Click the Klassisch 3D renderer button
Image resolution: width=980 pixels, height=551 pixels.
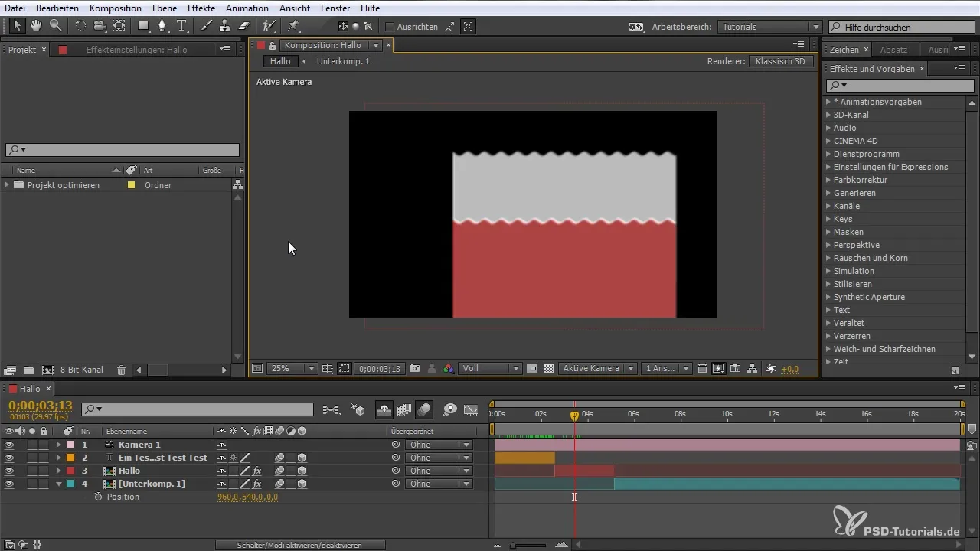coord(782,61)
